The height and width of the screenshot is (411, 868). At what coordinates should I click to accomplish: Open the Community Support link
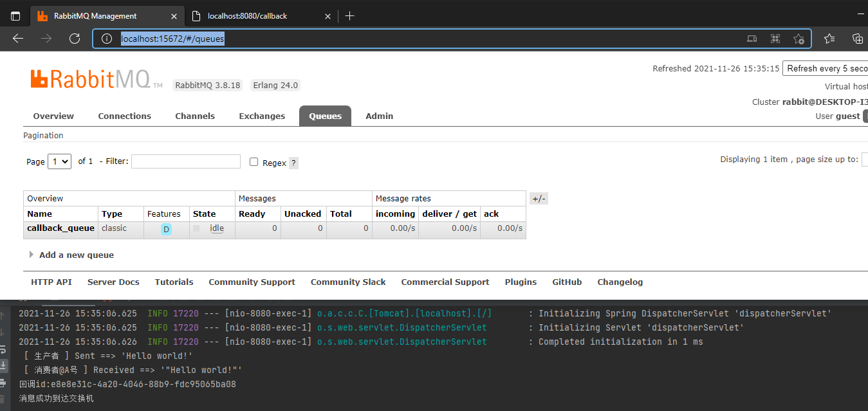[x=252, y=282]
